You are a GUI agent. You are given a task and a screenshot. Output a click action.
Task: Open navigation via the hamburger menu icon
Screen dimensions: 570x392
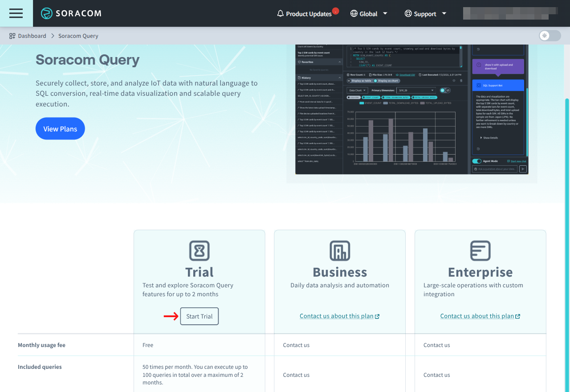tap(16, 13)
